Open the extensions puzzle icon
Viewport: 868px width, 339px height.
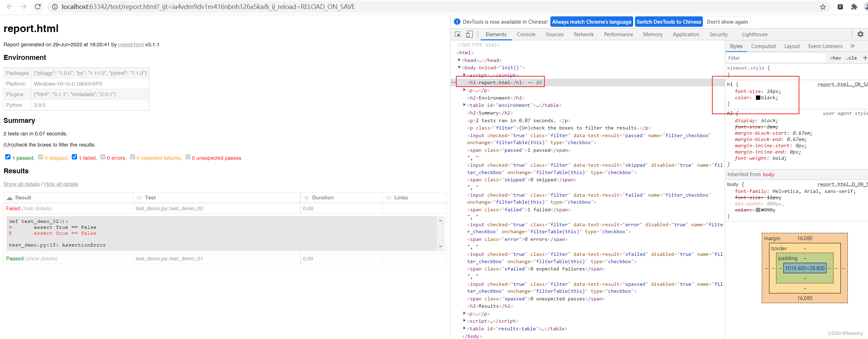pos(854,7)
